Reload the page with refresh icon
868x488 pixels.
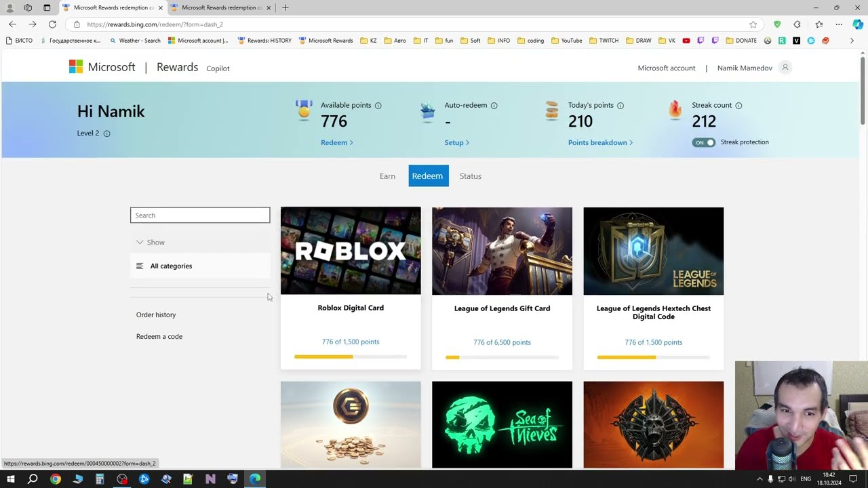tap(52, 24)
